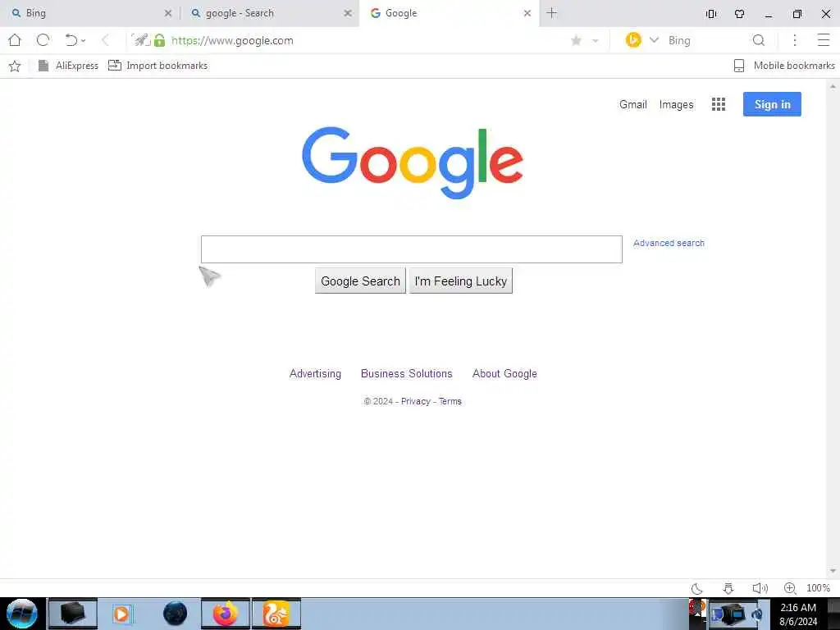Focus the Google search input box
This screenshot has height=630, width=840.
[x=412, y=249]
